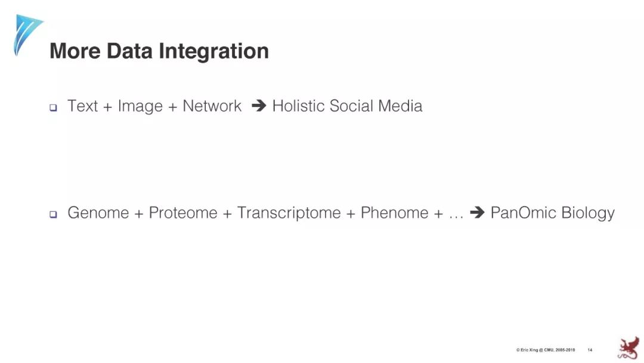The width and height of the screenshot is (644, 363).
Task: Click the More Data Integration title
Action: pyautogui.click(x=159, y=51)
